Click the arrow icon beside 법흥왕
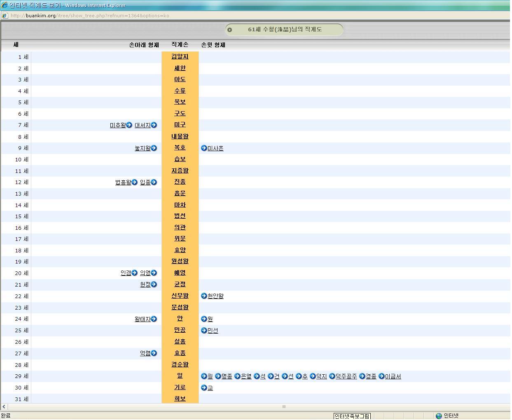Screen dimensions: 512x420 pos(134,182)
